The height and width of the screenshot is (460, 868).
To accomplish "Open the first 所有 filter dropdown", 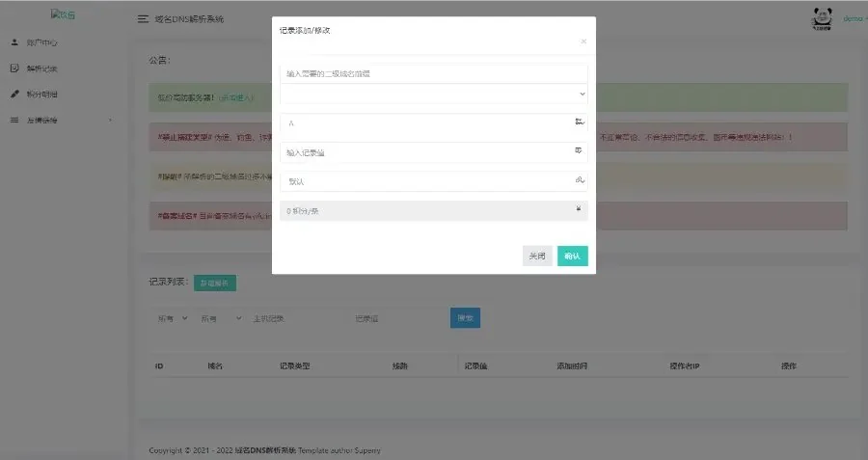I will [x=173, y=318].
